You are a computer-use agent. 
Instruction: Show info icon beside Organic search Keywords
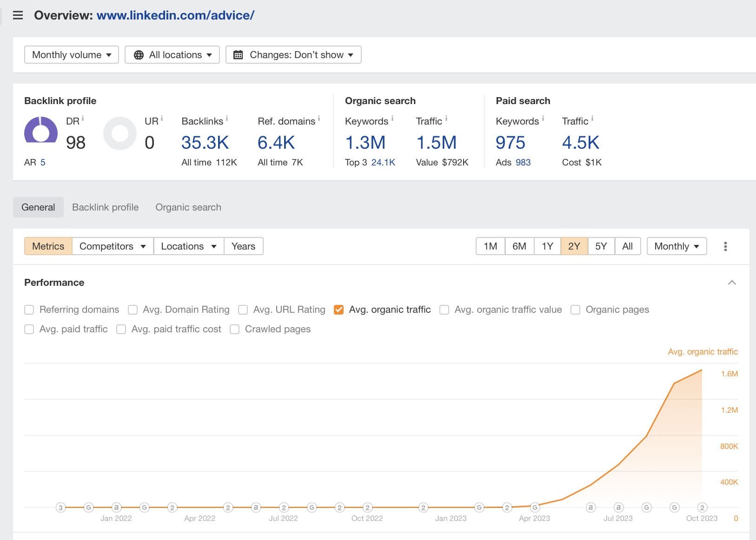click(x=392, y=119)
